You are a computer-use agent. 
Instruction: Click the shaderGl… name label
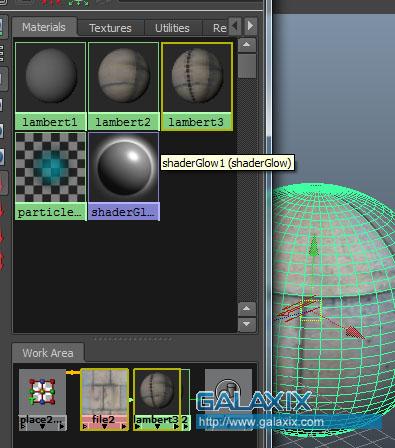124,212
